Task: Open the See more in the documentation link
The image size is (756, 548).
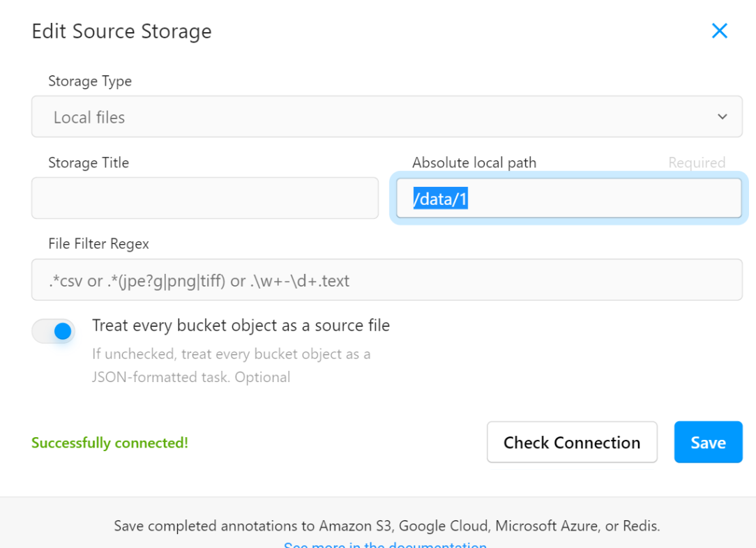Action: coord(386,545)
